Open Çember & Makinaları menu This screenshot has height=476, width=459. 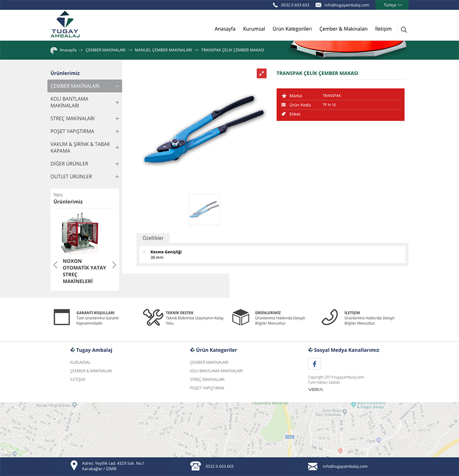[x=343, y=29]
